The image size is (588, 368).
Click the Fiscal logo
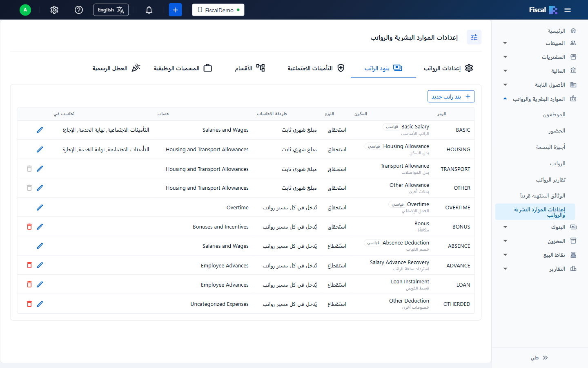[x=543, y=10]
